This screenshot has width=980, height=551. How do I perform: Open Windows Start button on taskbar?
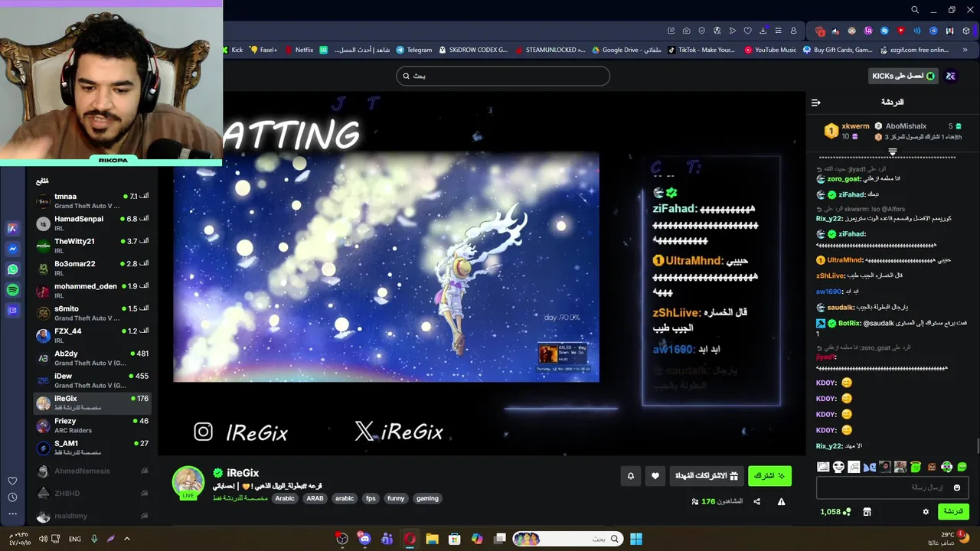(636, 539)
